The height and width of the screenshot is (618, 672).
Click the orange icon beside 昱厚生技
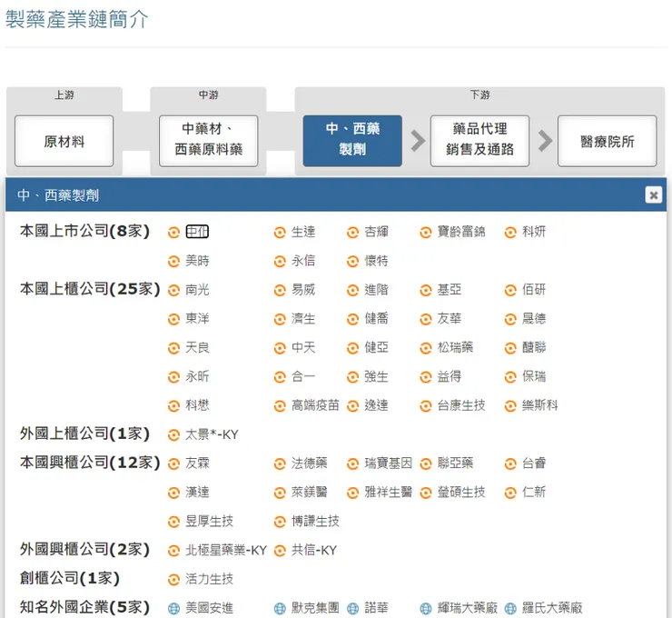pos(173,522)
